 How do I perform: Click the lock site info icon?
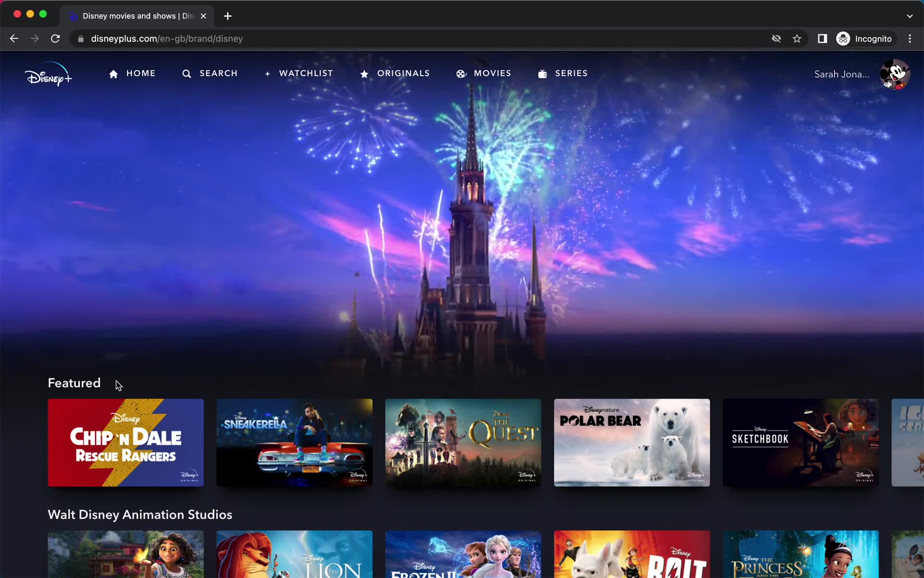81,39
